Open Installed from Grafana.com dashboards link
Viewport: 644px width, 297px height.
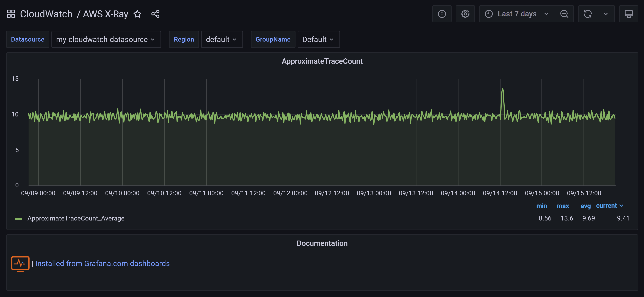tap(102, 263)
